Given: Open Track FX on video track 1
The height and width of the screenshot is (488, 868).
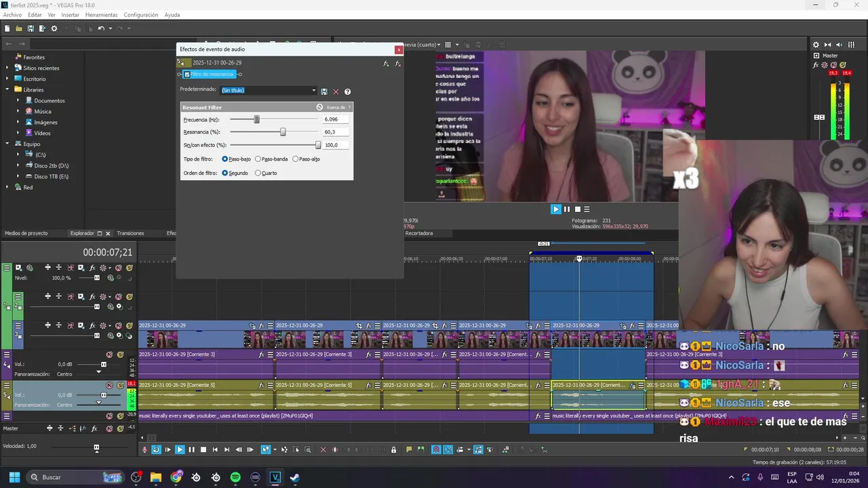Looking at the screenshot, I should coord(92,268).
